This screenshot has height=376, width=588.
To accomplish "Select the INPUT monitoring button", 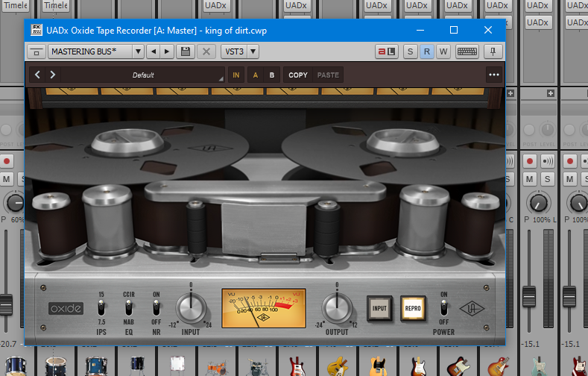I will pos(379,308).
